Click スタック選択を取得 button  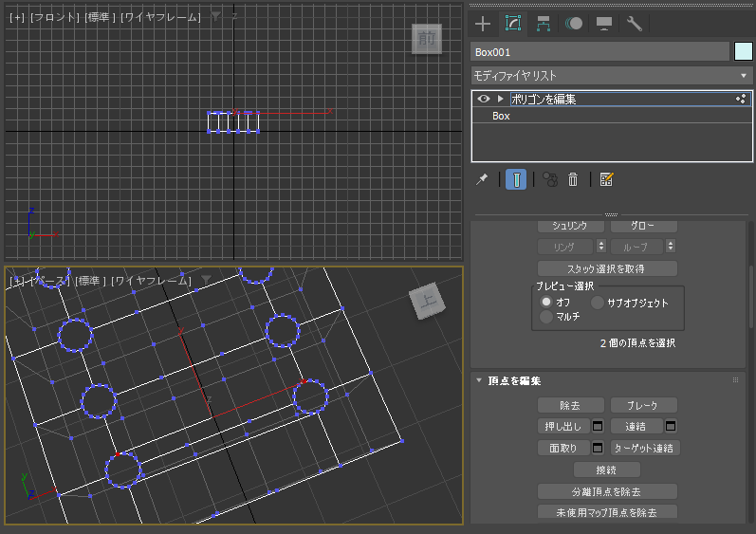coord(607,268)
